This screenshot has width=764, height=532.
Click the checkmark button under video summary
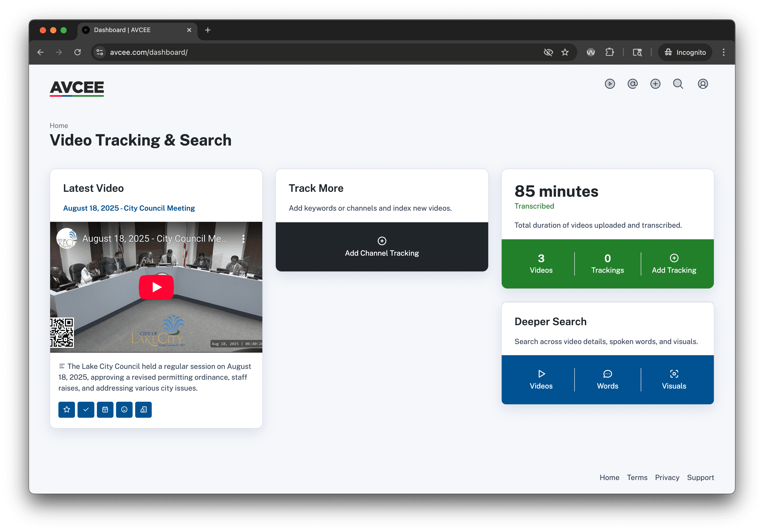pos(86,409)
